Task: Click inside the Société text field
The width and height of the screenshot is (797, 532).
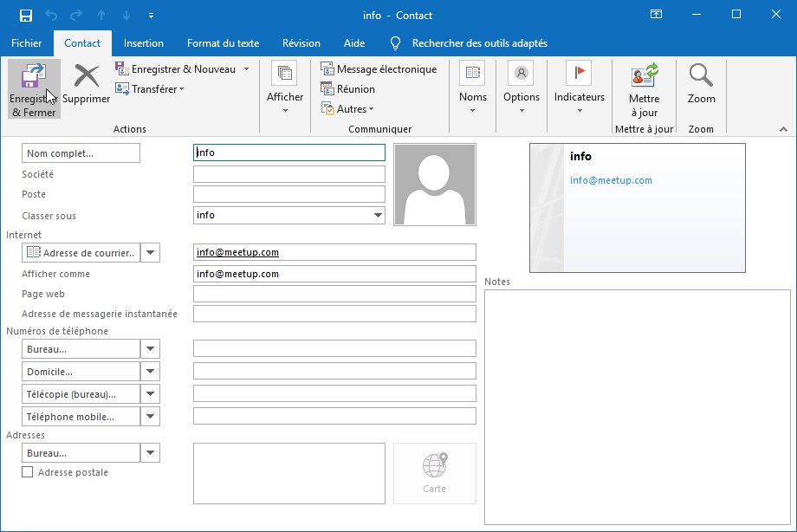Action: [x=288, y=174]
